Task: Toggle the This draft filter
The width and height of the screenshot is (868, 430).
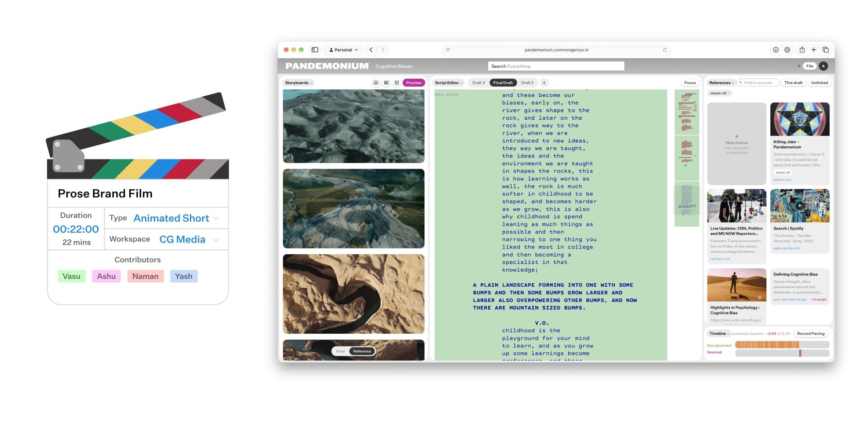Action: pyautogui.click(x=793, y=83)
